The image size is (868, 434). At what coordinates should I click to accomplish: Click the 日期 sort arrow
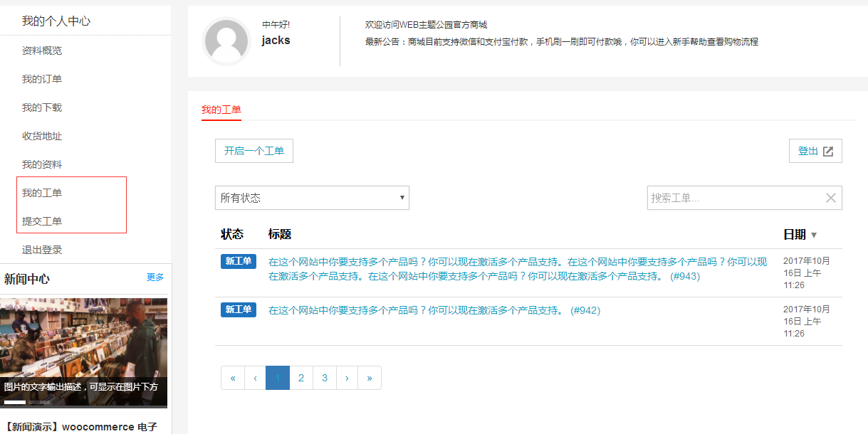click(x=814, y=235)
